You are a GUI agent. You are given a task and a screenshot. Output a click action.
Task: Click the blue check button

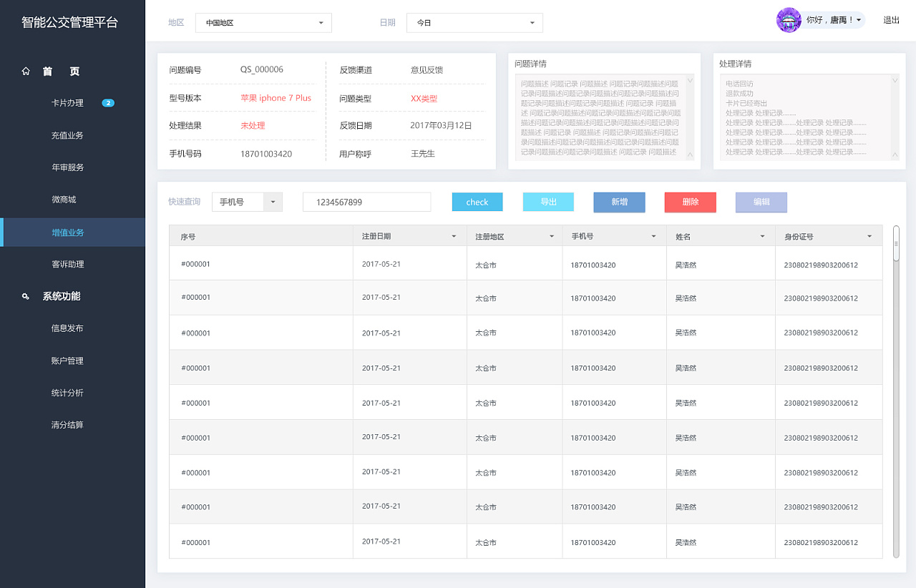pos(477,202)
